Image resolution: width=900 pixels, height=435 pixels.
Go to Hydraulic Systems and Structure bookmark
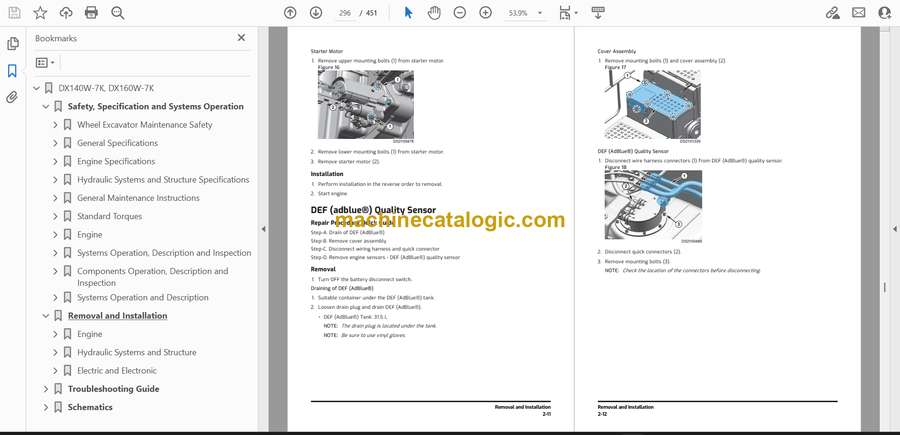(137, 352)
